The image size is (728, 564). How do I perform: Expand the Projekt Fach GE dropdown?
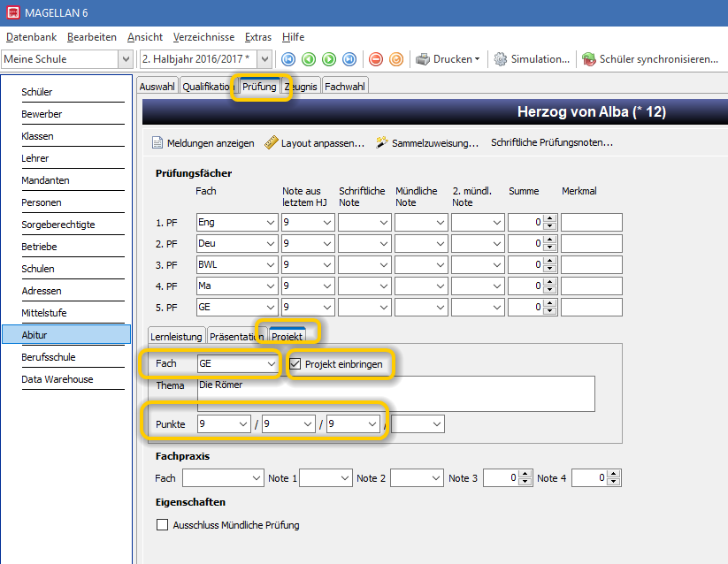coord(272,364)
